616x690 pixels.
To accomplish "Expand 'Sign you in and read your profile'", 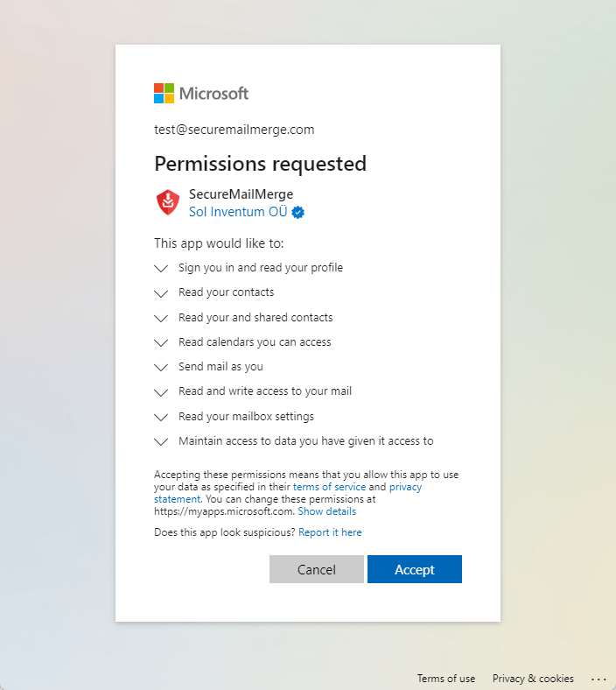I will pyautogui.click(x=161, y=268).
